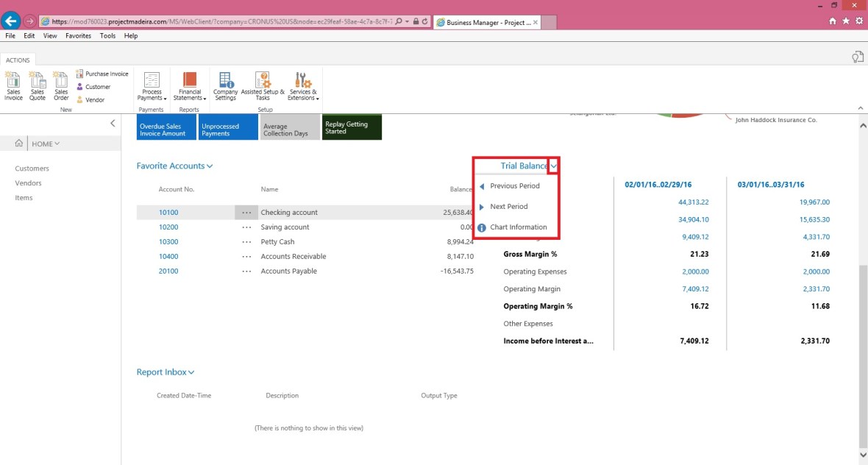Viewport: 868px width, 465px height.
Task: Open account number 10100 link
Action: coord(168,213)
